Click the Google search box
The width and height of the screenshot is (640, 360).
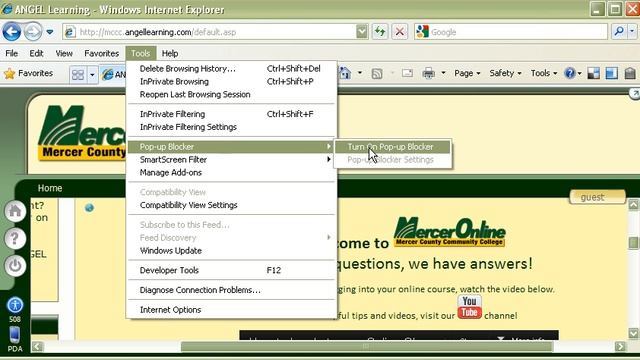click(511, 32)
